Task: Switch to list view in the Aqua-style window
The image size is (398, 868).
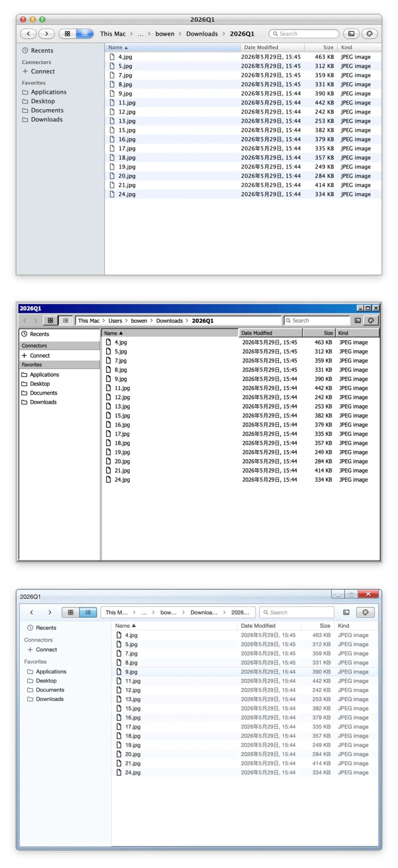Action: [x=85, y=34]
